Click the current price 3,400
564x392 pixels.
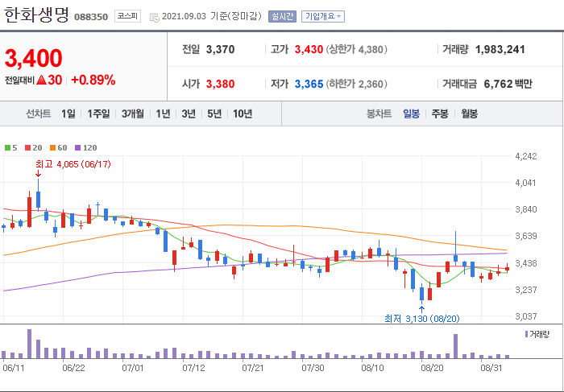[x=34, y=58]
